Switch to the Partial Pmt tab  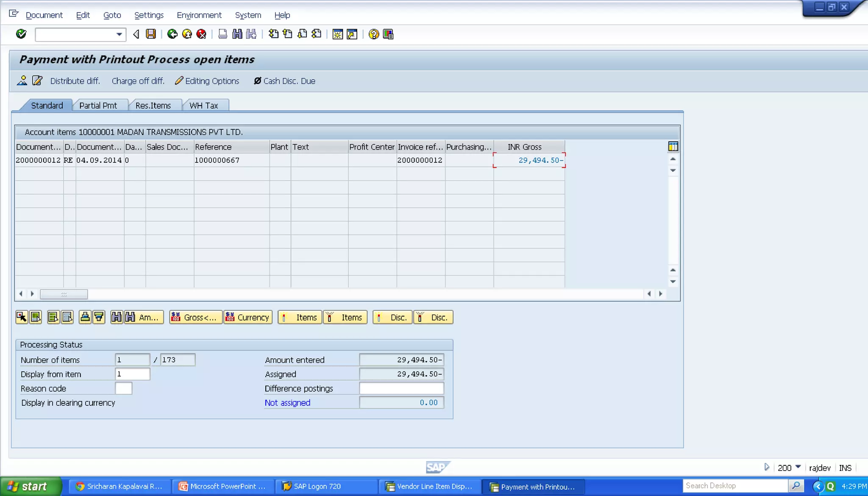[98, 106]
